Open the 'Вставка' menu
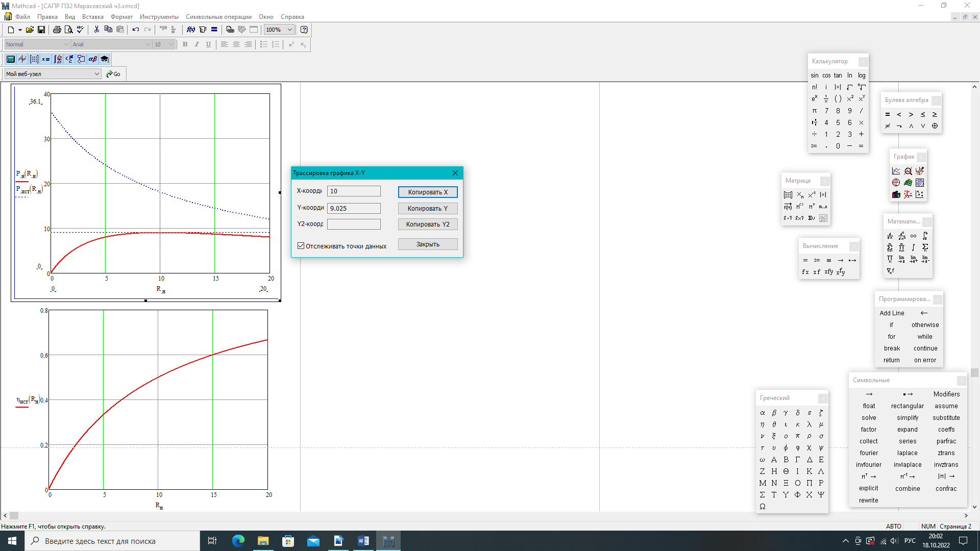The height and width of the screenshot is (551, 980). 92,17
